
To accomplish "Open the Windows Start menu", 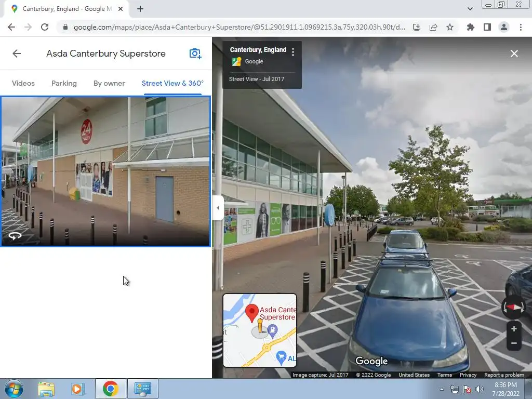I will click(14, 389).
